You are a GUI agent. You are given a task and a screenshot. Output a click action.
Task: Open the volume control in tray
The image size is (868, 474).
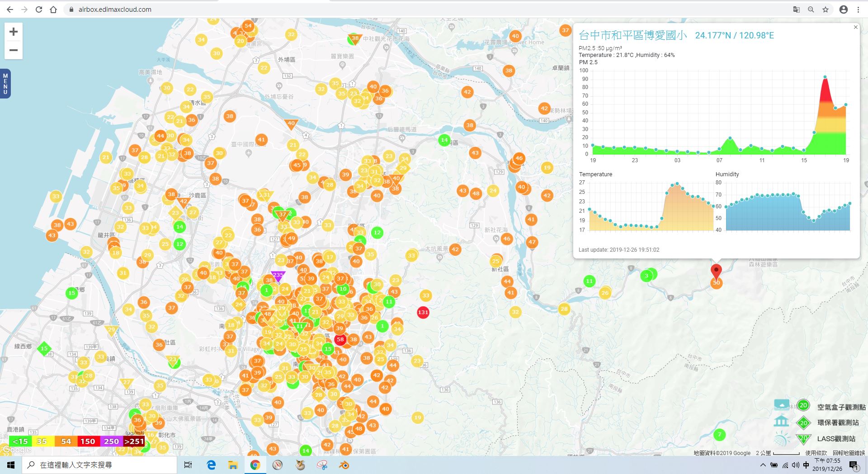point(796,465)
